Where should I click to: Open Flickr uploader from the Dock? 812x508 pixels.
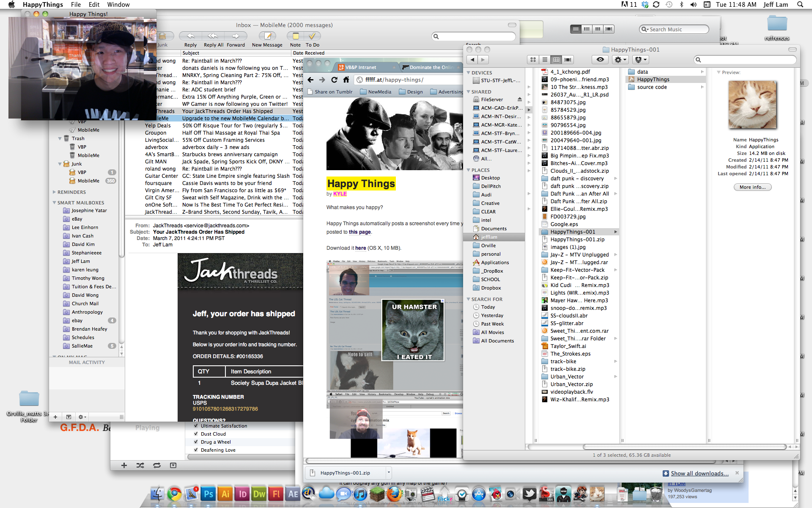(444, 494)
